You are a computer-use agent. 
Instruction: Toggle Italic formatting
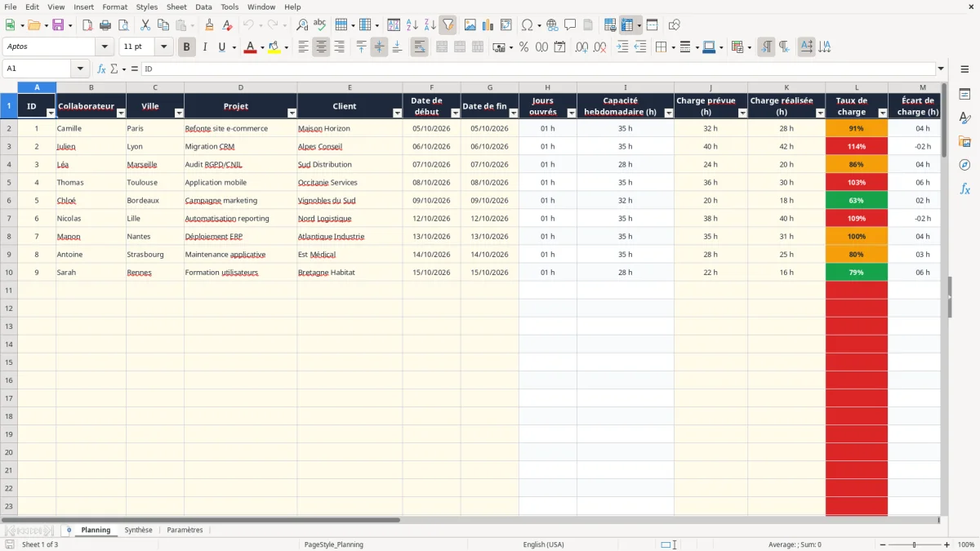(x=204, y=47)
